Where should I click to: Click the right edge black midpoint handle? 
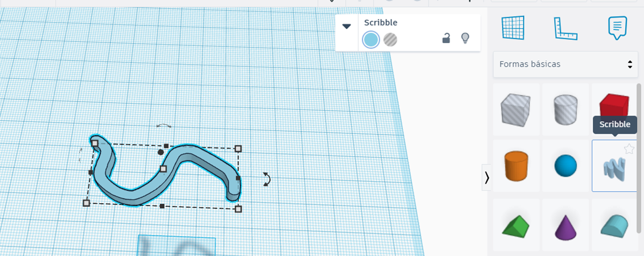coord(238,178)
